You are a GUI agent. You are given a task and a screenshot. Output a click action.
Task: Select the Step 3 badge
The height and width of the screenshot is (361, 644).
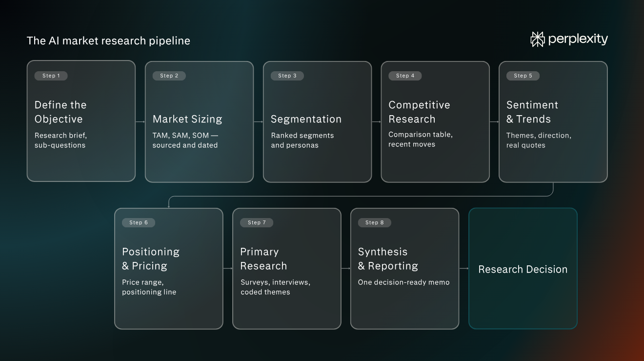(287, 76)
